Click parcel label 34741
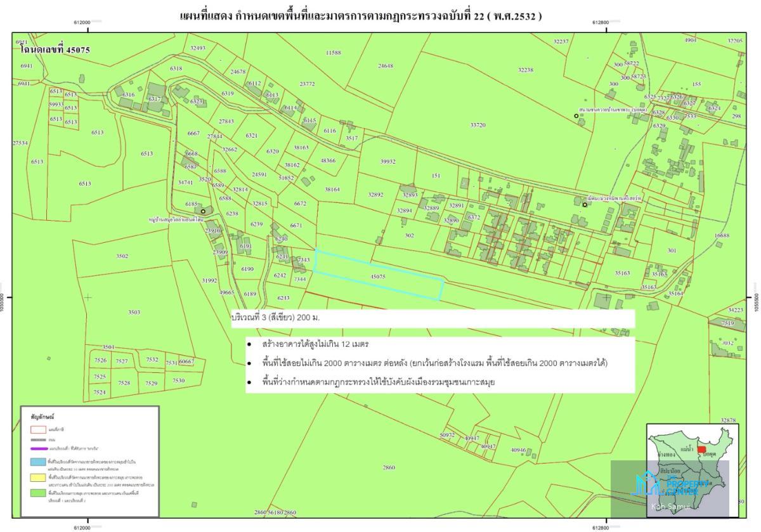This screenshot has width=761, height=532. coord(185,183)
